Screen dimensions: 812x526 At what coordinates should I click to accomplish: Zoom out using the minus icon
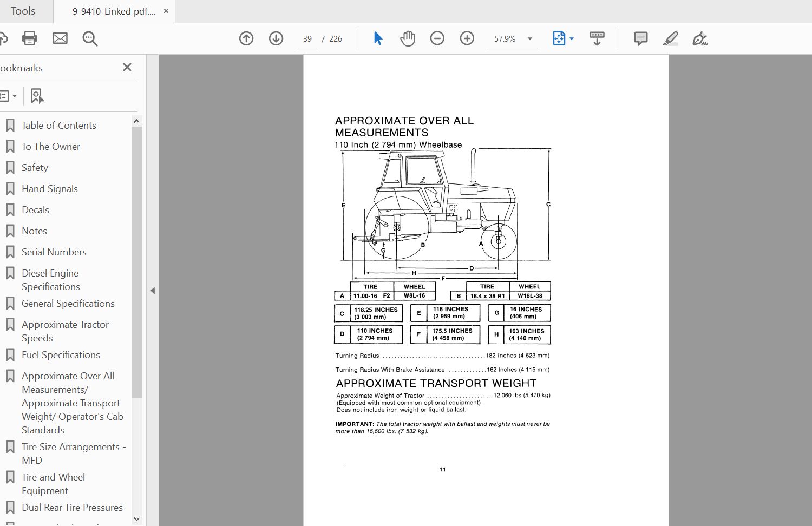coord(437,38)
